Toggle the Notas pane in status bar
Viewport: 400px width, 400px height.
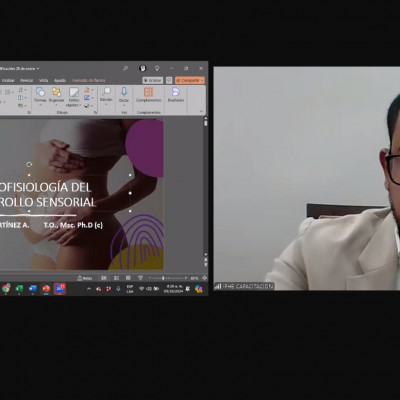85,278
